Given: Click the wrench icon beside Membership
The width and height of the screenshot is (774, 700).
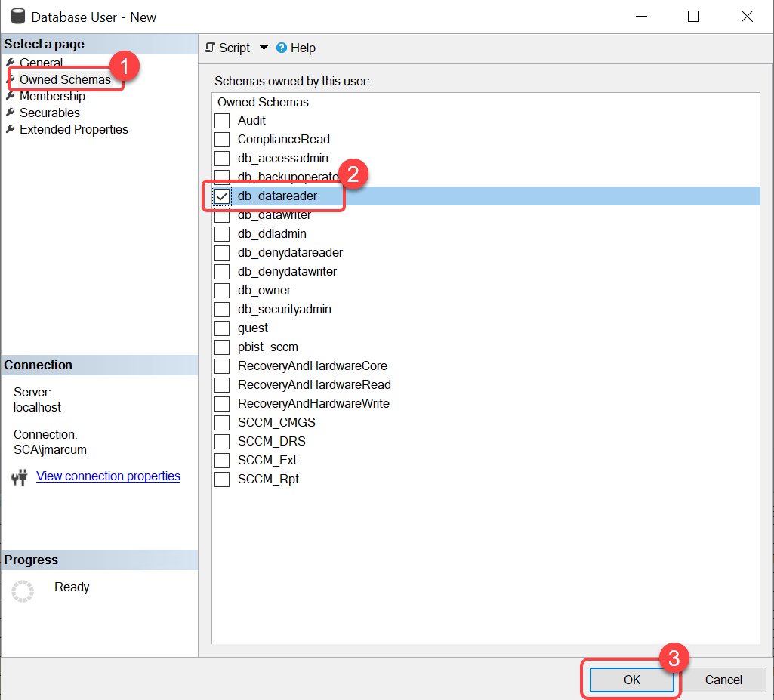Looking at the screenshot, I should tap(11, 96).
